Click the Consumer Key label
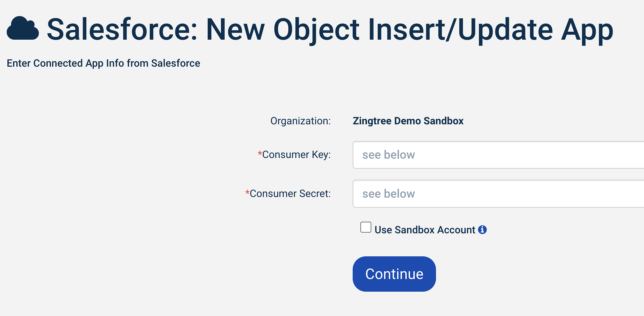The height and width of the screenshot is (316, 644). coord(296,155)
